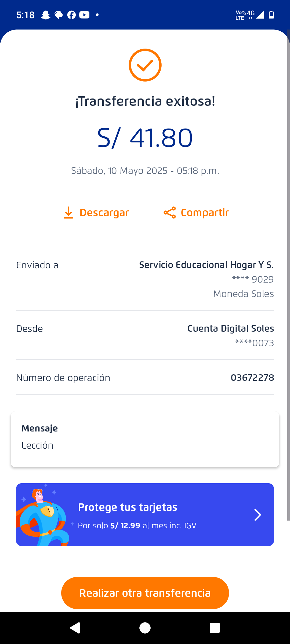Click the Descargar receipt link
This screenshot has width=290, height=644.
point(104,213)
